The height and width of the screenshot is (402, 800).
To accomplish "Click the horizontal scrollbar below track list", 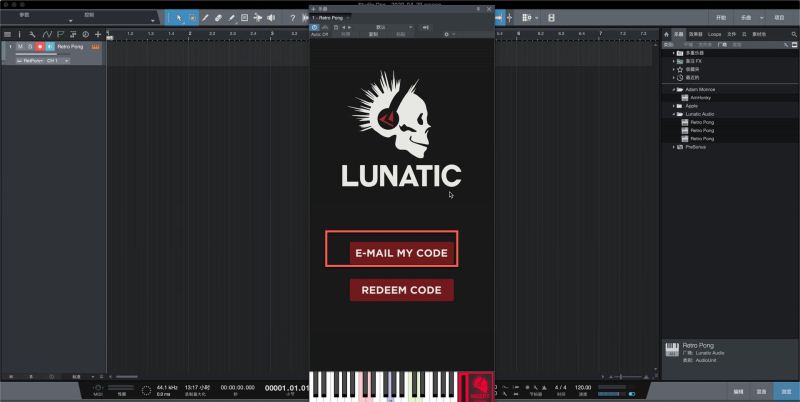I will [127, 376].
